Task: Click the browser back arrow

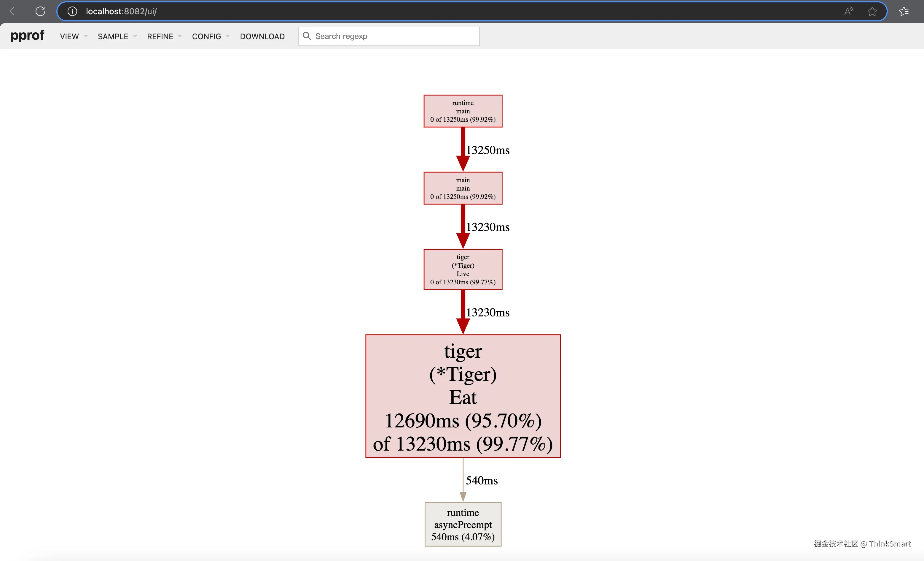Action: (14, 11)
